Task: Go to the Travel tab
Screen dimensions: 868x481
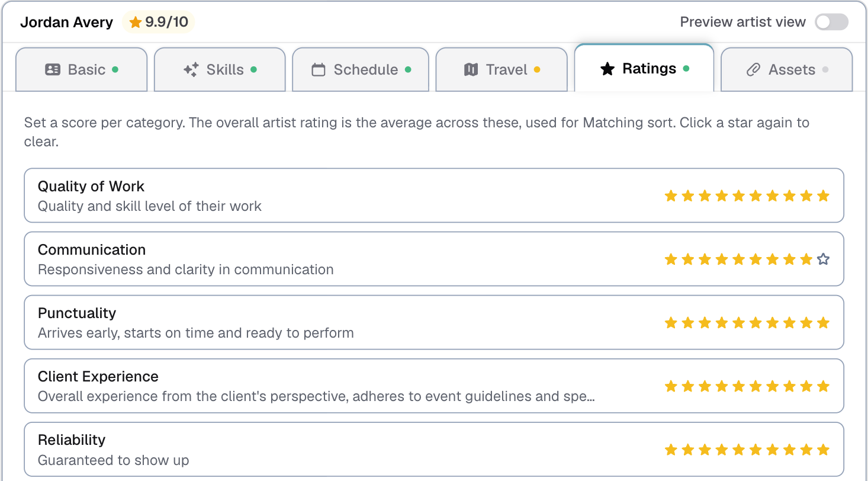Action: pyautogui.click(x=501, y=69)
